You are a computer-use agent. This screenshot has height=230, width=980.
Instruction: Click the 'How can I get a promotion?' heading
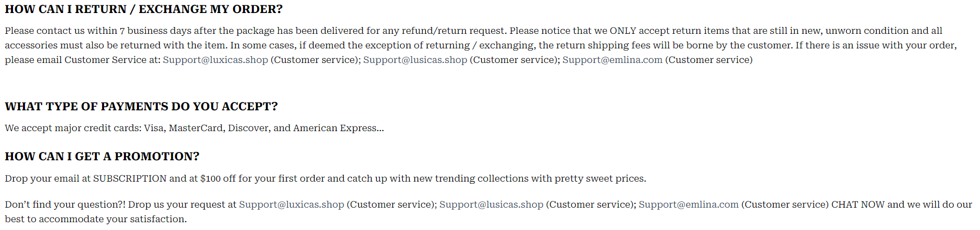click(102, 157)
